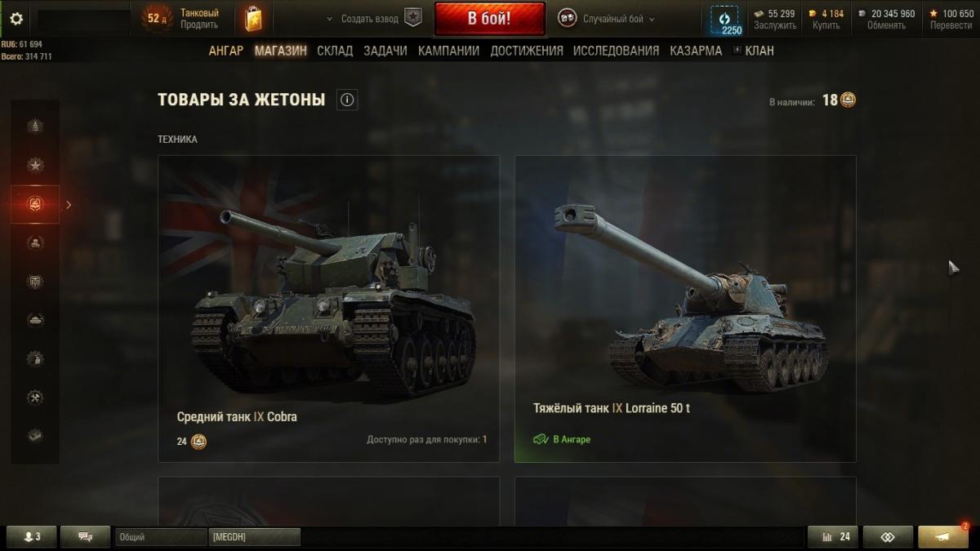This screenshot has height=551, width=980.
Task: Open the wrench-and-hammer equipment sidebar icon
Action: 35,397
